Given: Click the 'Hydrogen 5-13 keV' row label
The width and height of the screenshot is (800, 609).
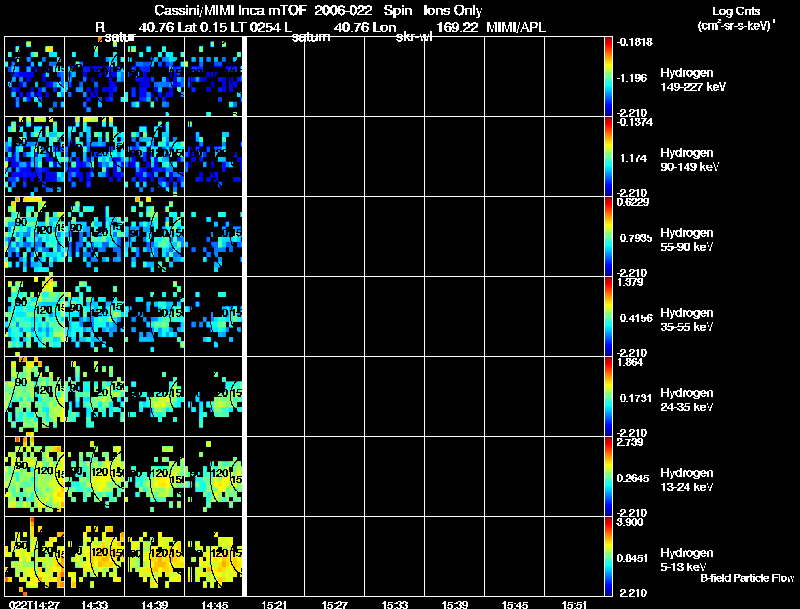Looking at the screenshot, I should point(687,560).
